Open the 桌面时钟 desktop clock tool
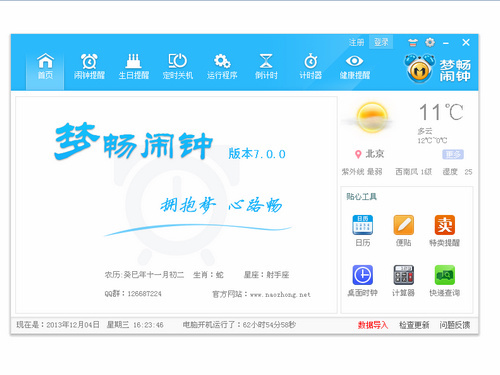Image resolution: width=500 pixels, height=375 pixels. click(x=362, y=281)
